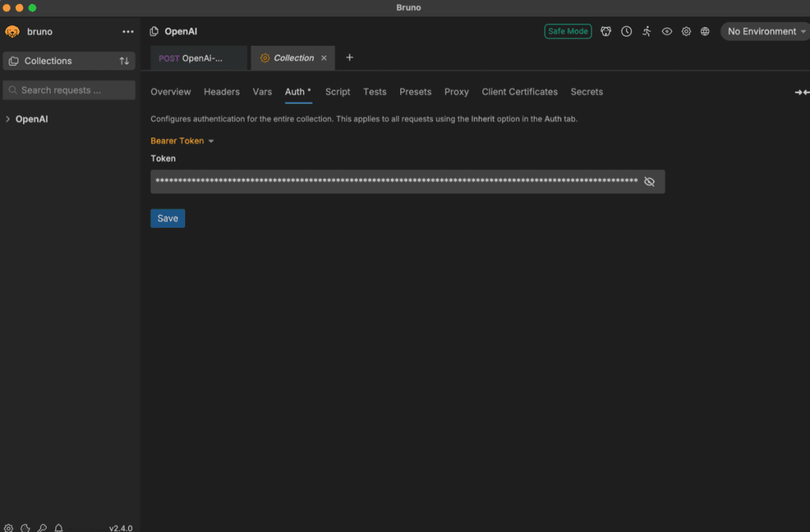Go to the Vars tab
The height and width of the screenshot is (532, 810).
pos(262,92)
